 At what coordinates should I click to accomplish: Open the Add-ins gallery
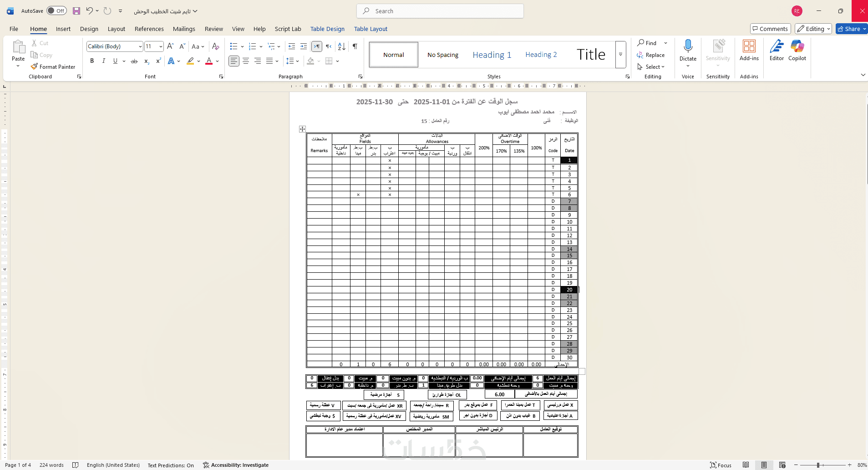[x=749, y=50]
